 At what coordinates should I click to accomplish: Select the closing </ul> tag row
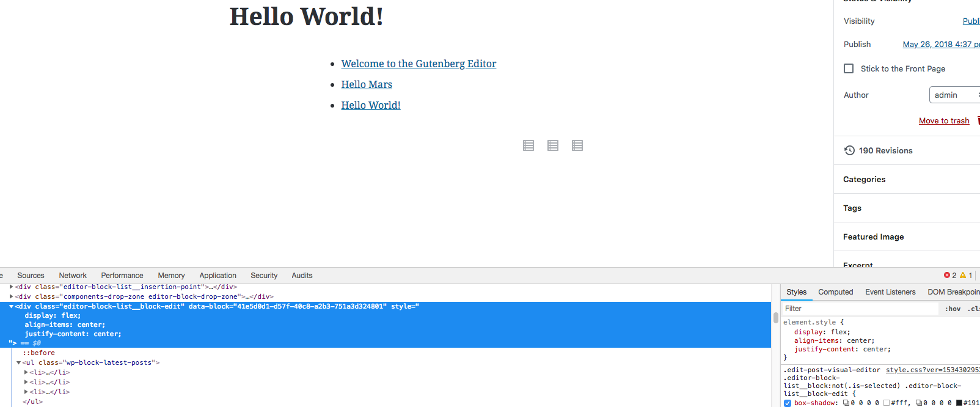33,402
